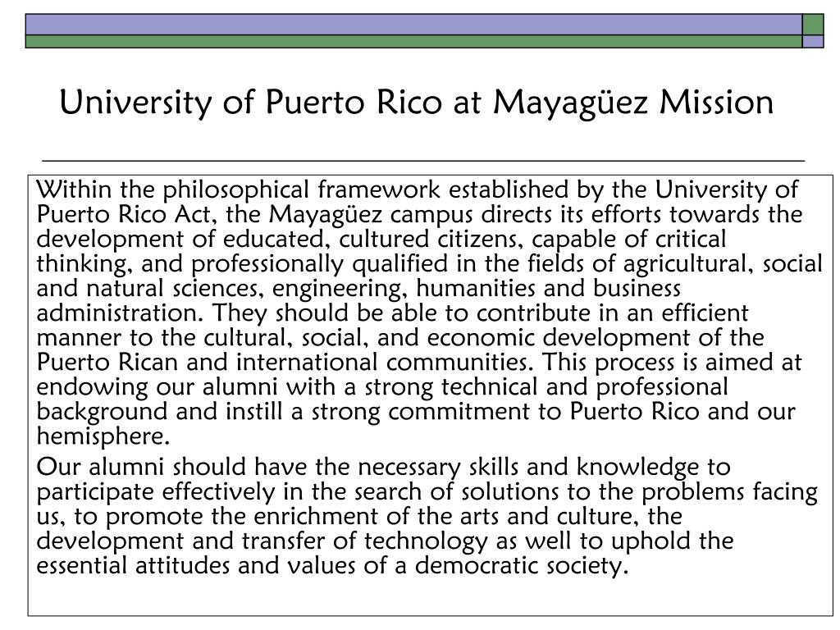840x630 pixels.
Task: Click the slide title 'University of Puerto Rico at Mayagüez Mission'
Action: pos(416,103)
